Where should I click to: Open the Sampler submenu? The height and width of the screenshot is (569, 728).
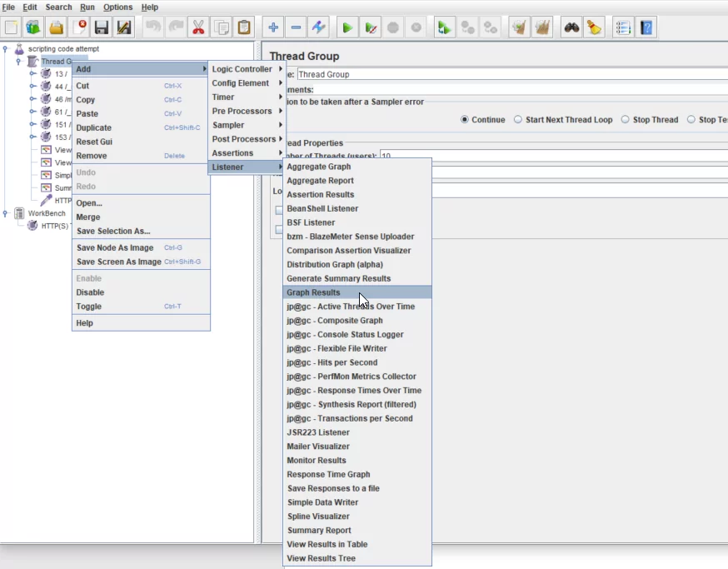pyautogui.click(x=247, y=125)
